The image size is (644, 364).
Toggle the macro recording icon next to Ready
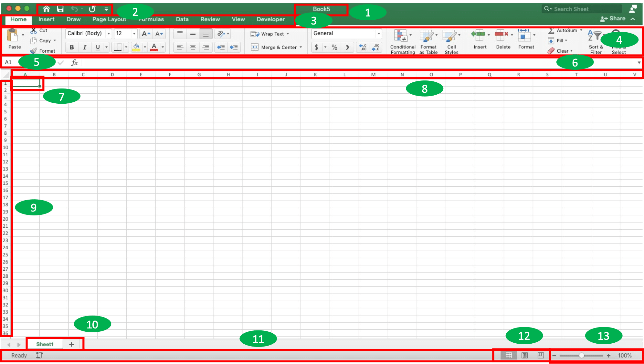(39, 355)
